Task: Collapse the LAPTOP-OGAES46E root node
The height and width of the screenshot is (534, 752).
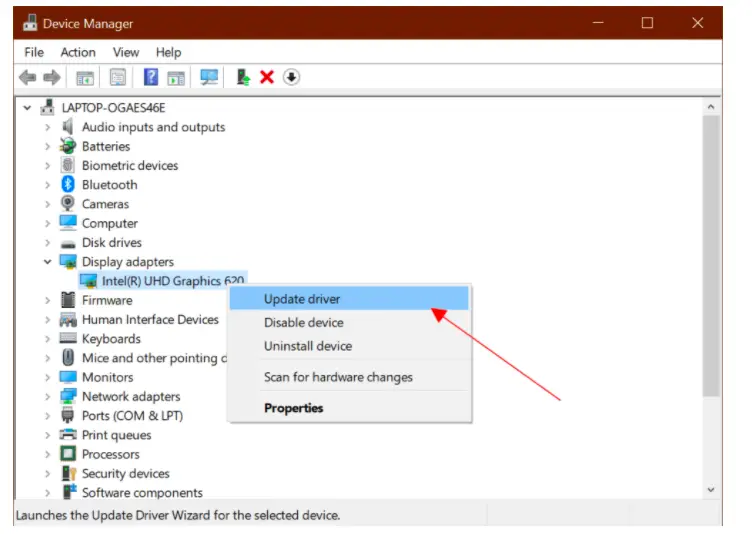Action: (x=27, y=107)
